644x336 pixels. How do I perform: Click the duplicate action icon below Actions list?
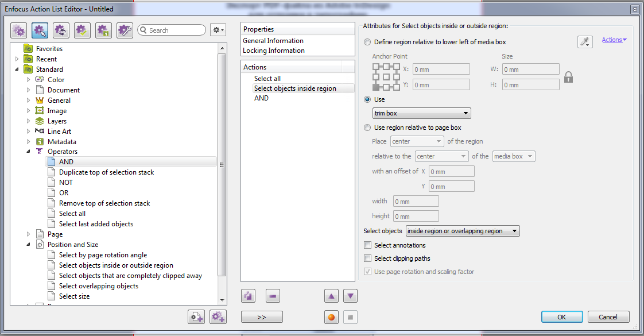tap(248, 296)
